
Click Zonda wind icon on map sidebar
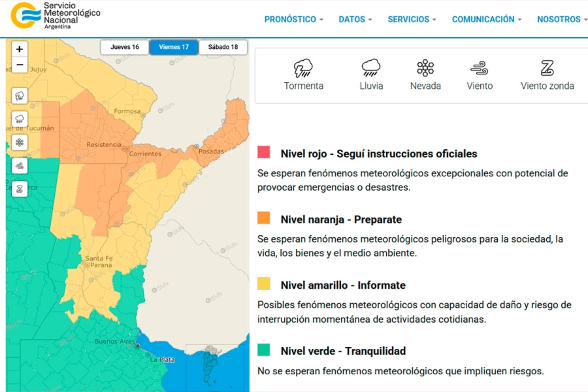20,189
